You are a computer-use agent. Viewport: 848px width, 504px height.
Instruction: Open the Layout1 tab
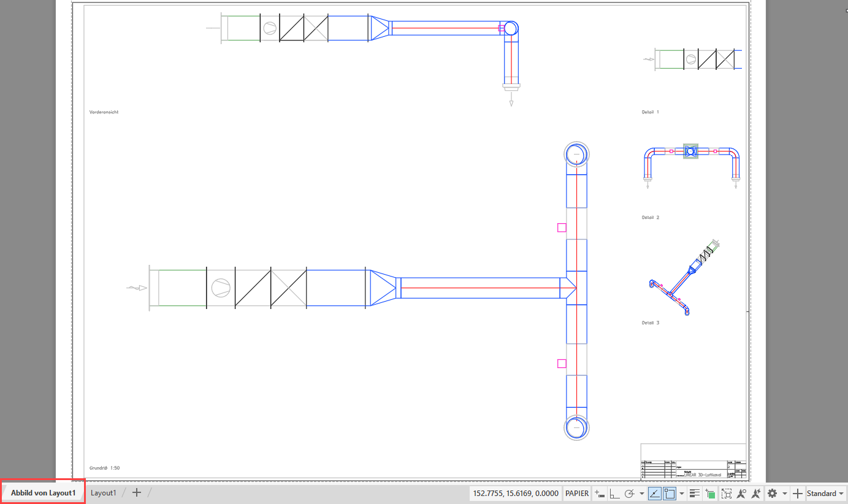click(x=103, y=493)
